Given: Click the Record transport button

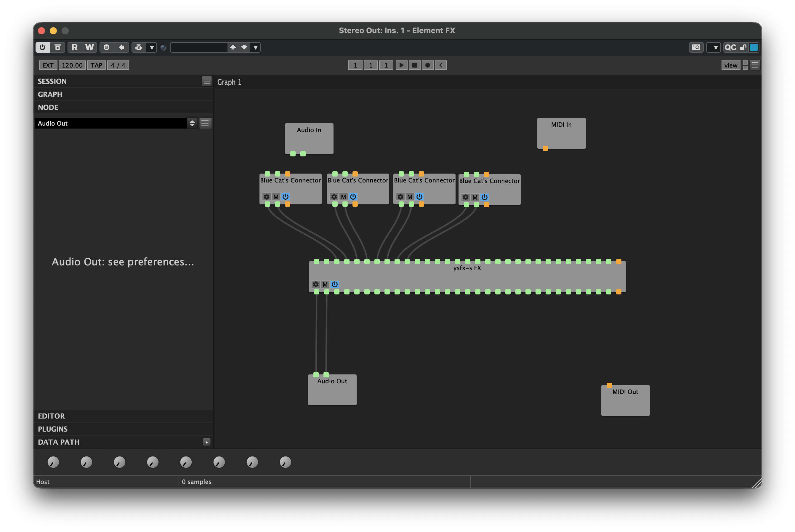Looking at the screenshot, I should pos(428,65).
